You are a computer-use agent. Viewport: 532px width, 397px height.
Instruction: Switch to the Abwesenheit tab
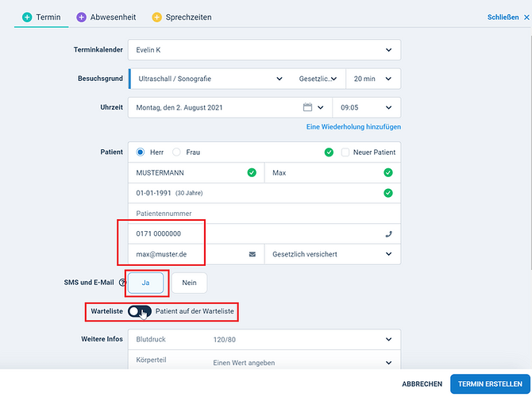point(105,17)
